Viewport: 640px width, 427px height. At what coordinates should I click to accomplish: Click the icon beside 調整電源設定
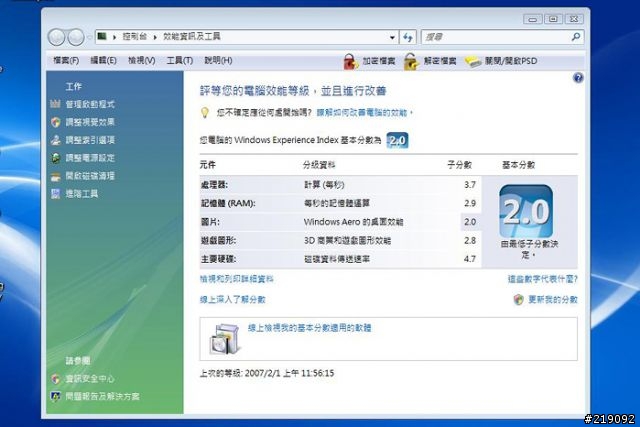click(x=56, y=158)
